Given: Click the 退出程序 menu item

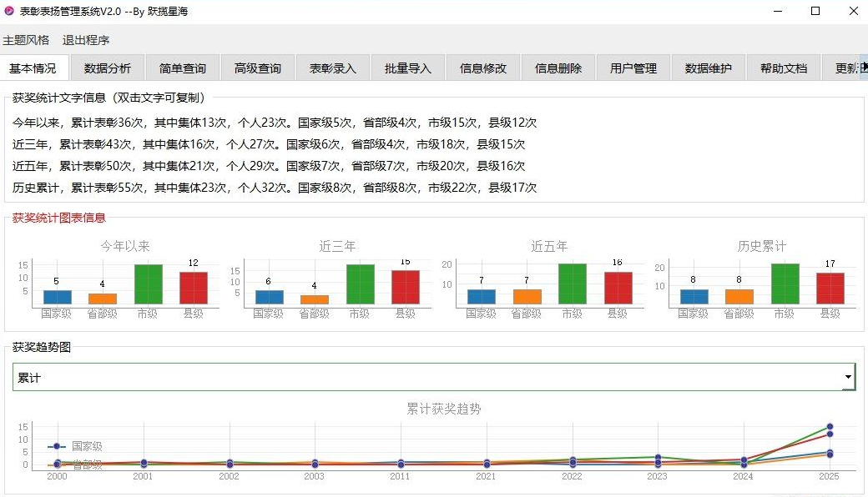Looking at the screenshot, I should click(x=86, y=40).
